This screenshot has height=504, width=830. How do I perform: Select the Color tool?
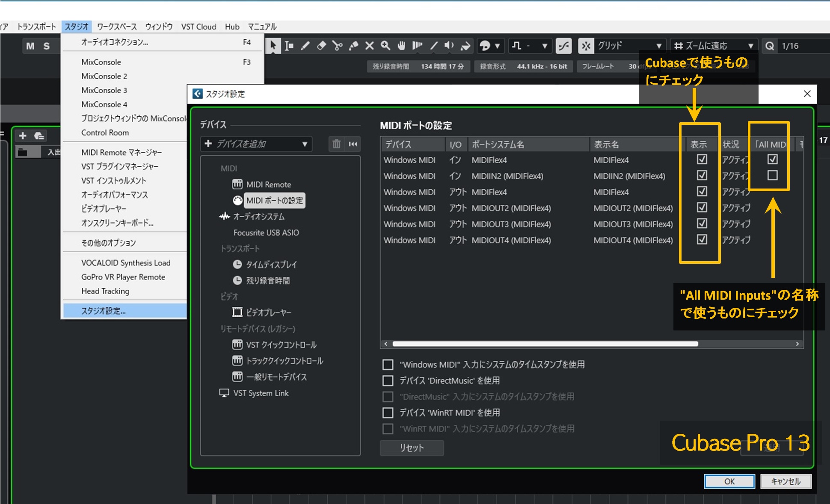coord(465,46)
